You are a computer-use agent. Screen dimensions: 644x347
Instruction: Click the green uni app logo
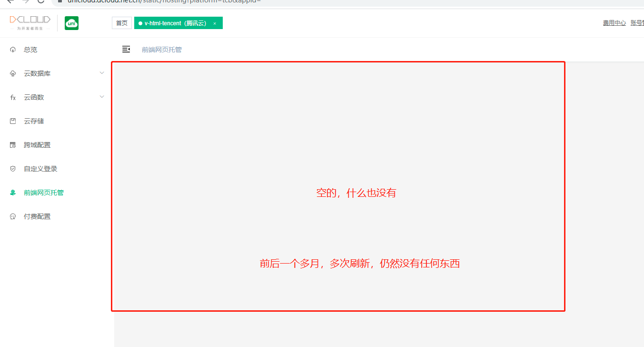(71, 22)
